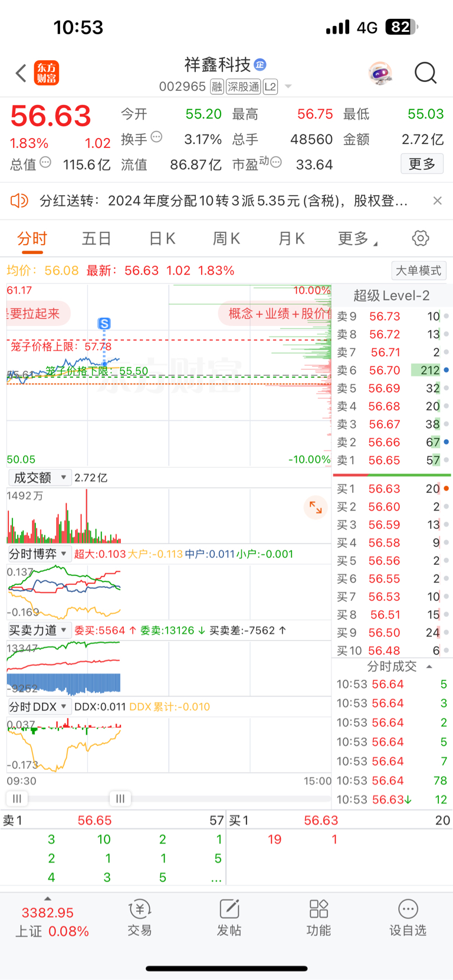
Task: Tap the expand chart fullscreen icon
Action: point(316,507)
